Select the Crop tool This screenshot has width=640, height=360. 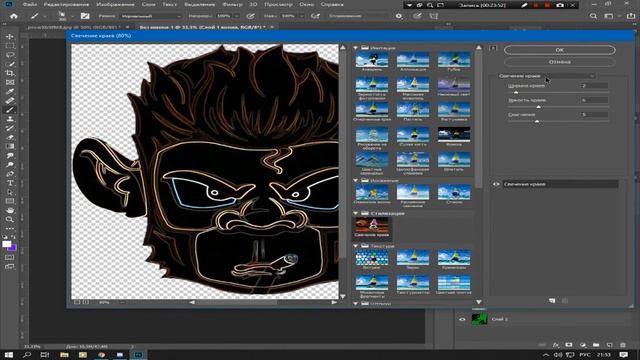click(10, 73)
